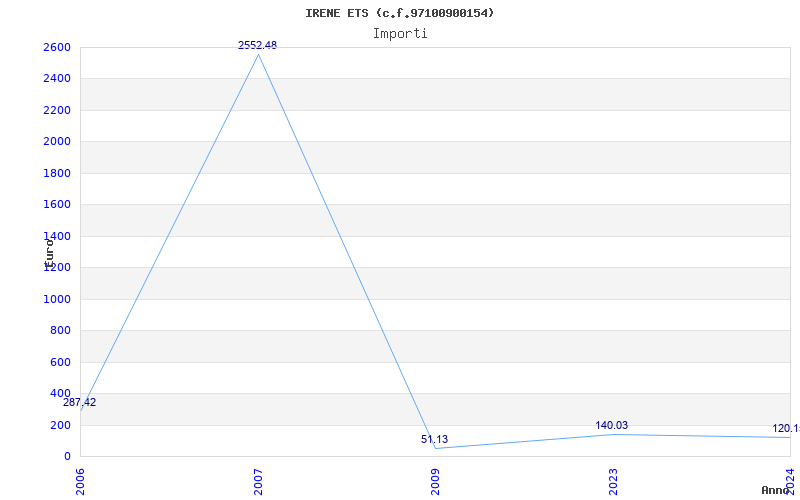This screenshot has height=500, width=800.
Task: Select the data label 140.03
Action: tap(612, 426)
